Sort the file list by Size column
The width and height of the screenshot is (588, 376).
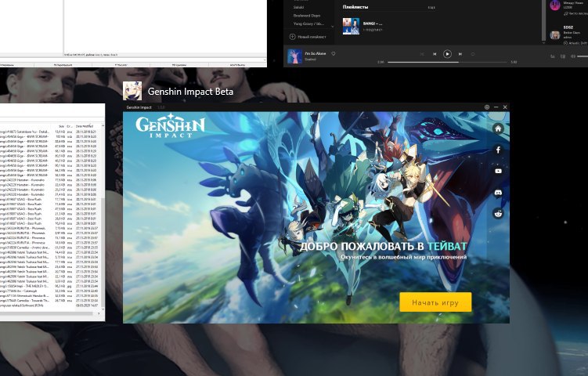coord(62,126)
